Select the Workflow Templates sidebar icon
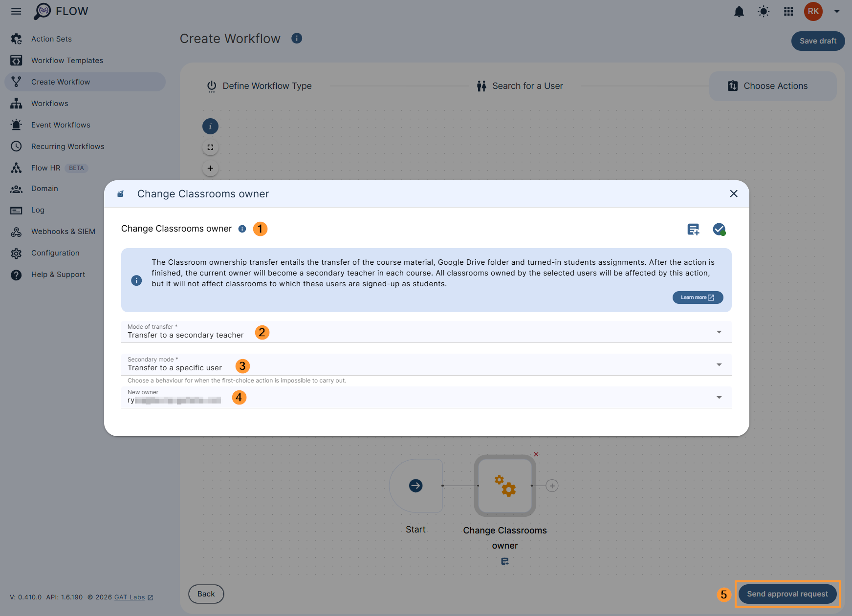The image size is (852, 616). [x=16, y=60]
